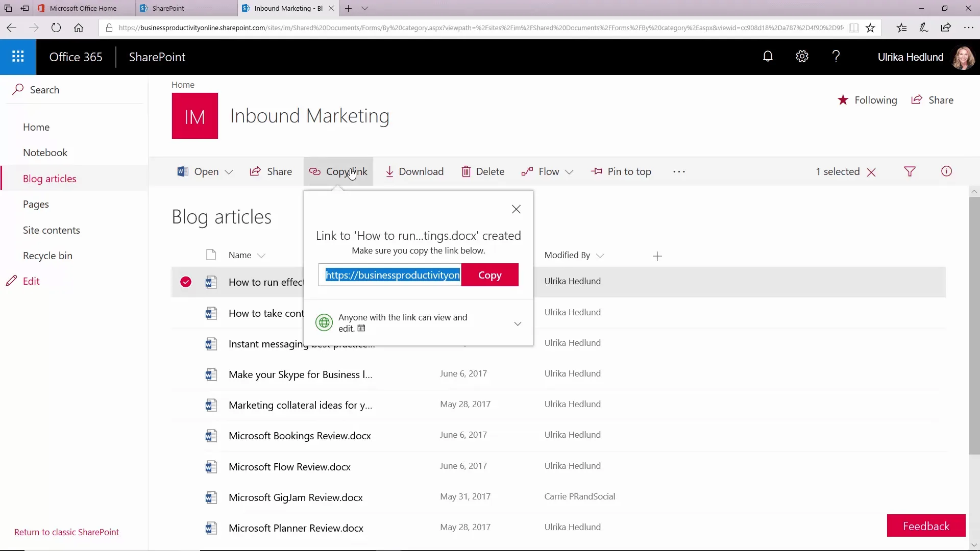Show the browser tab list dropdown
Viewport: 980px width, 551px height.
364,8
